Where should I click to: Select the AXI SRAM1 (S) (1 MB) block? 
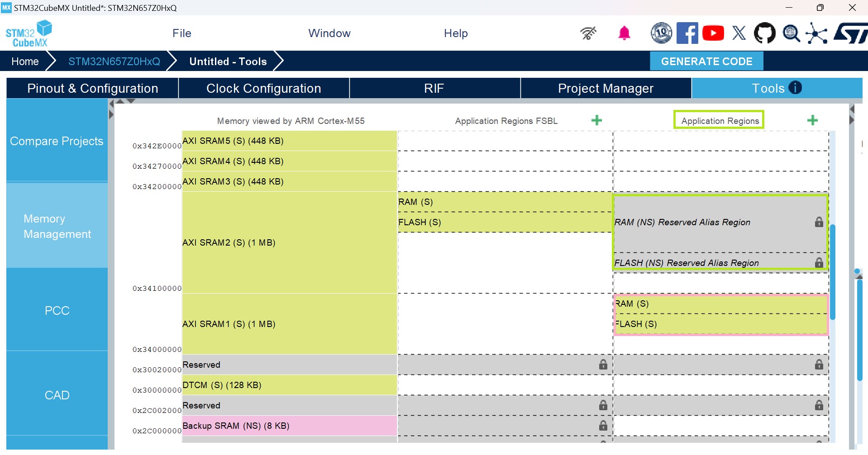coord(290,324)
